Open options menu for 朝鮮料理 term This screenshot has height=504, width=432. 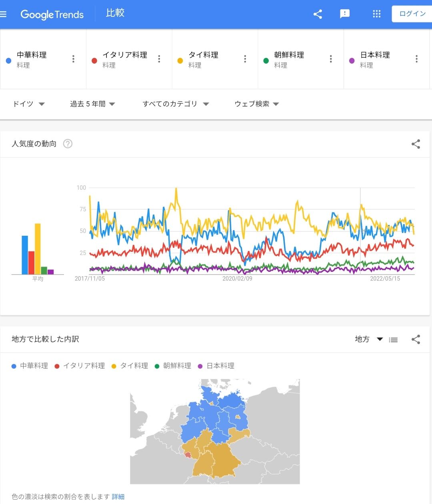[331, 59]
